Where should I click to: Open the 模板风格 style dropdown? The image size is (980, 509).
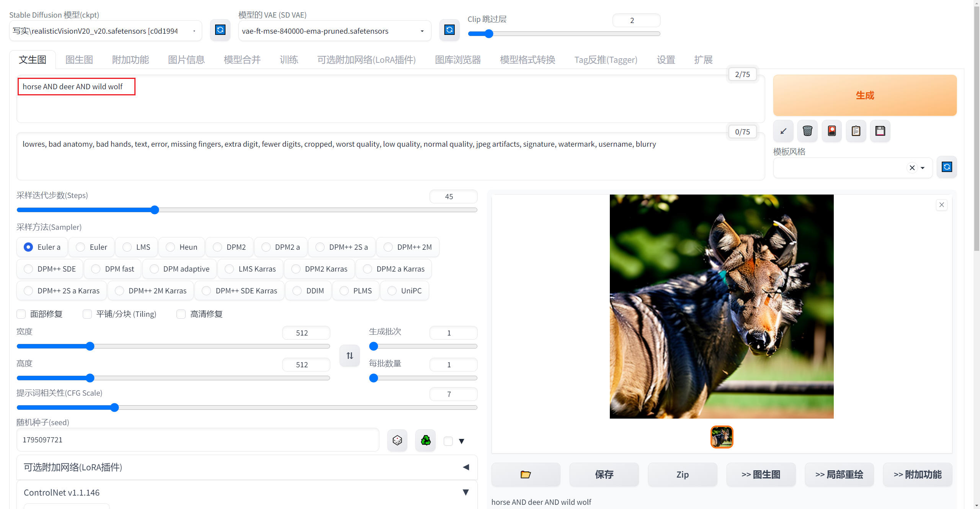(x=922, y=168)
